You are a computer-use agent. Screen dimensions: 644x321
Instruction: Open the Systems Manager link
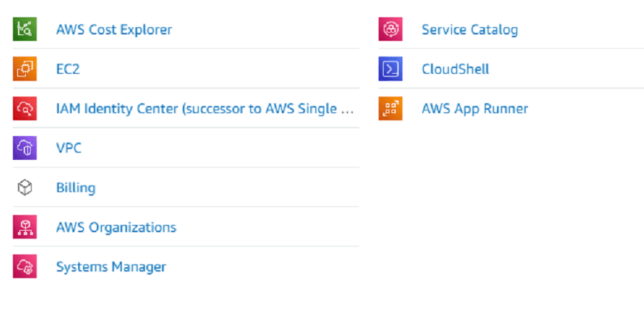point(111,267)
